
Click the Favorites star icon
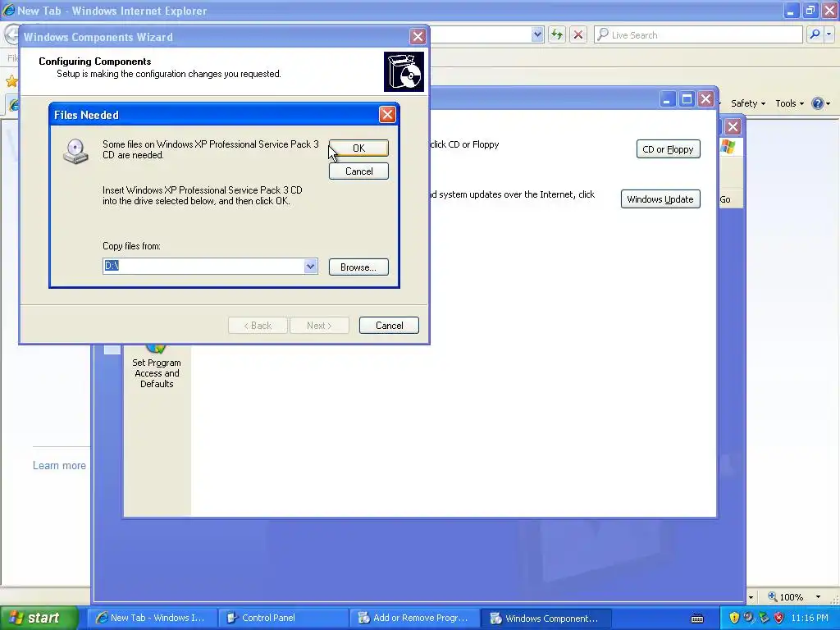click(11, 81)
